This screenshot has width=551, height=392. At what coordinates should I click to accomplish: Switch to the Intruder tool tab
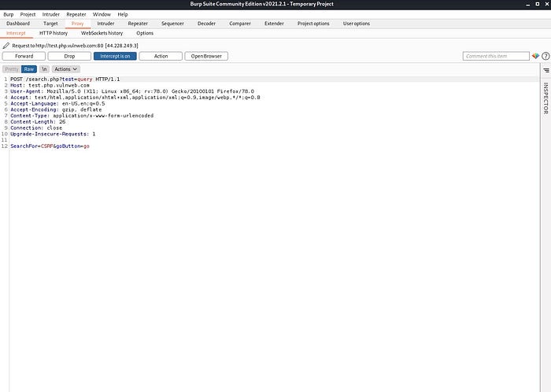pos(105,24)
